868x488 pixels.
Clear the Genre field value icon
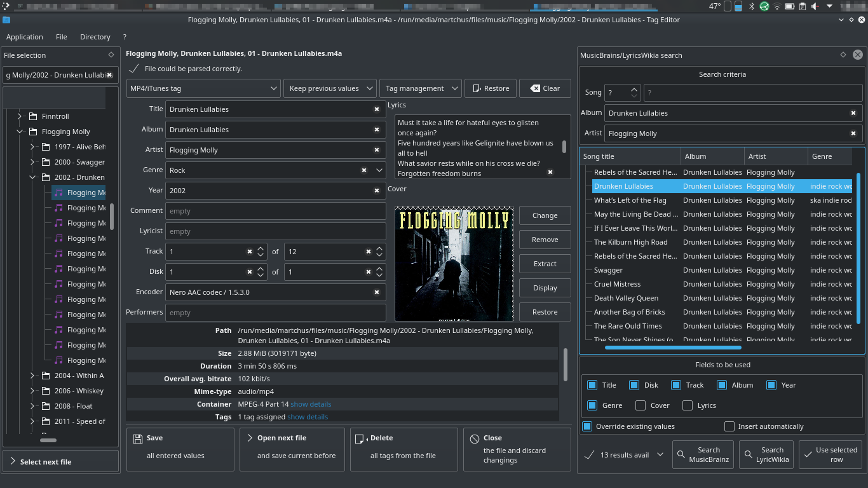(x=364, y=170)
